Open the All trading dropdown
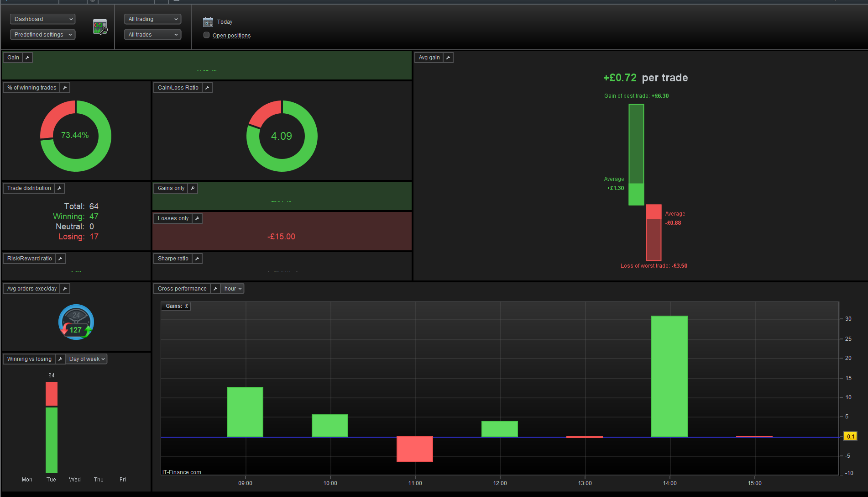 pyautogui.click(x=152, y=19)
